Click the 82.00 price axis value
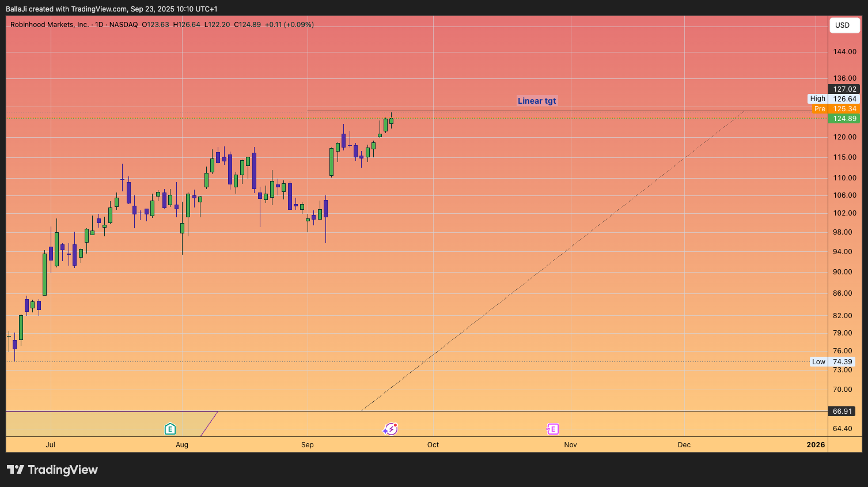This screenshot has width=868, height=487. (x=843, y=316)
